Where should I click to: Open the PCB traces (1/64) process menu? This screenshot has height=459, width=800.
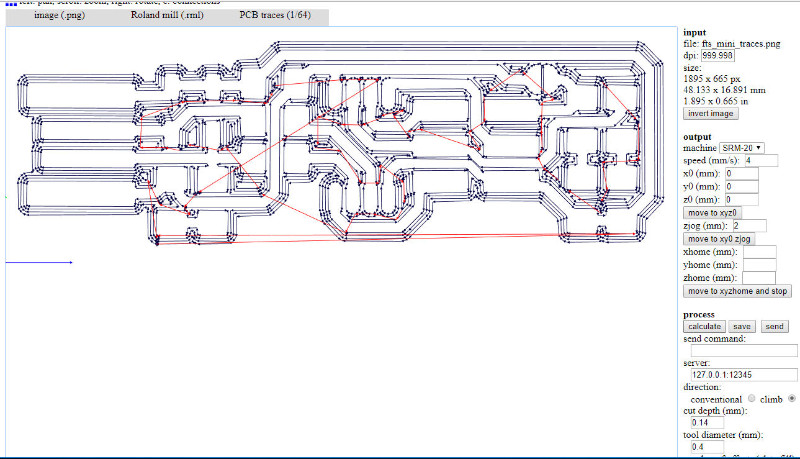coord(275,15)
